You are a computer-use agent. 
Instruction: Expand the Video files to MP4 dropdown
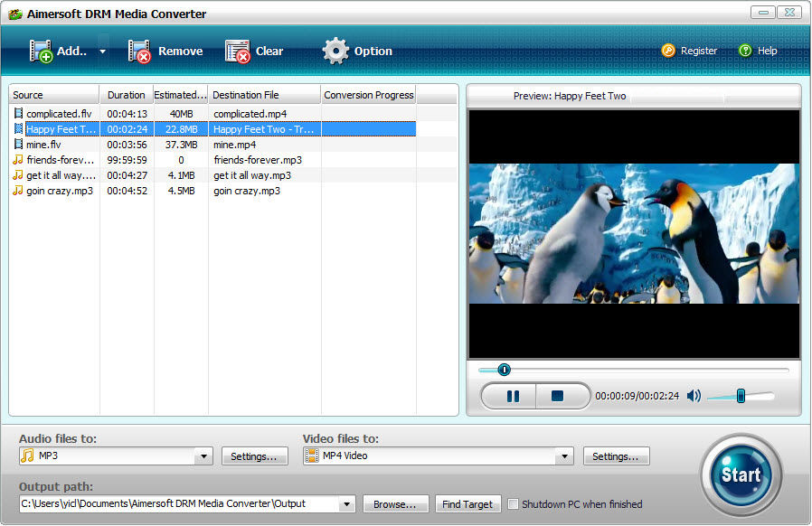tap(566, 456)
